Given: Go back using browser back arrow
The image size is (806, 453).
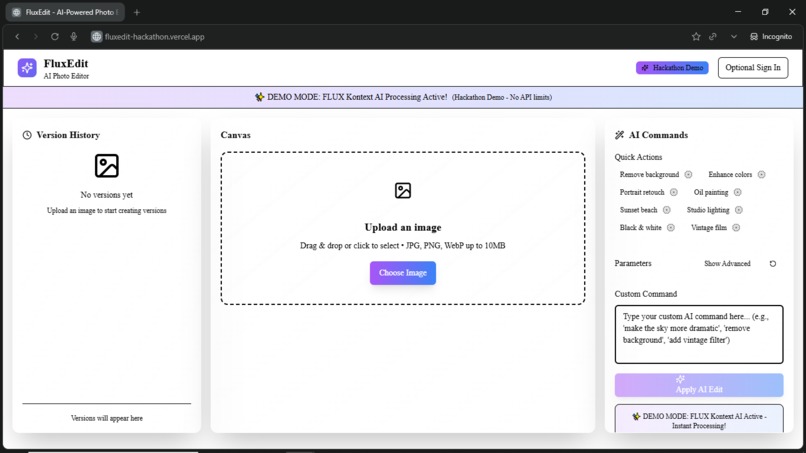Looking at the screenshot, I should coord(17,37).
